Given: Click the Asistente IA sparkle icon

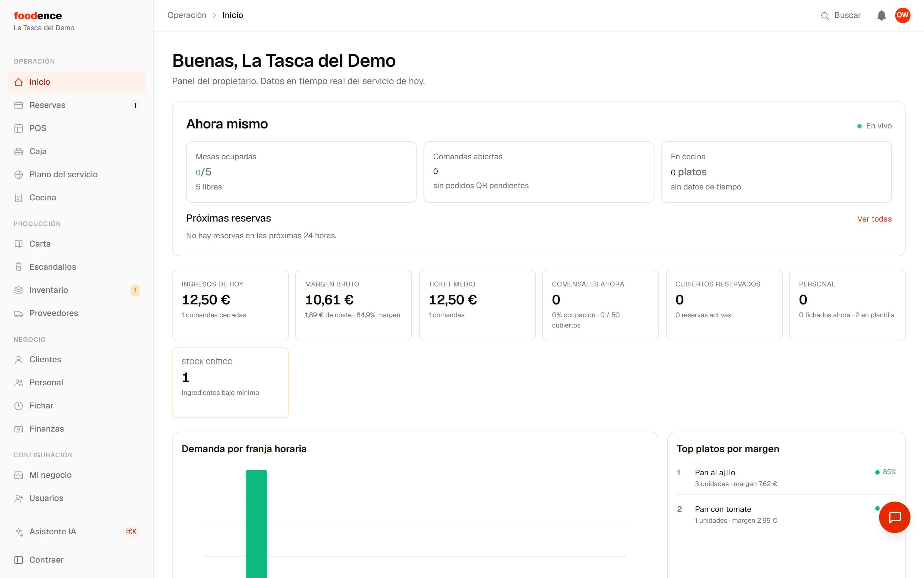Looking at the screenshot, I should click(18, 532).
